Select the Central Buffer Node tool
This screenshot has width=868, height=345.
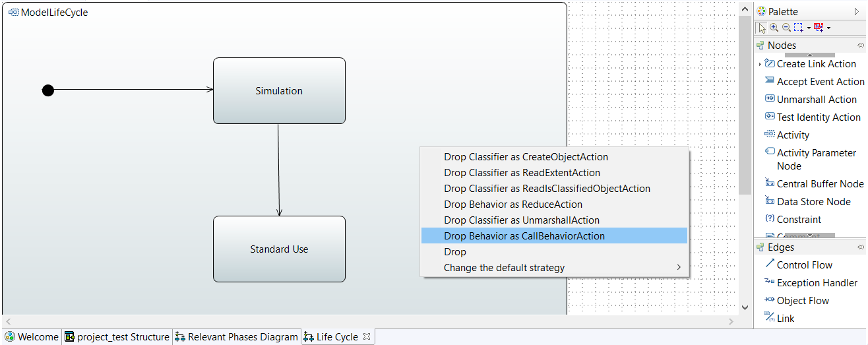[x=814, y=184]
